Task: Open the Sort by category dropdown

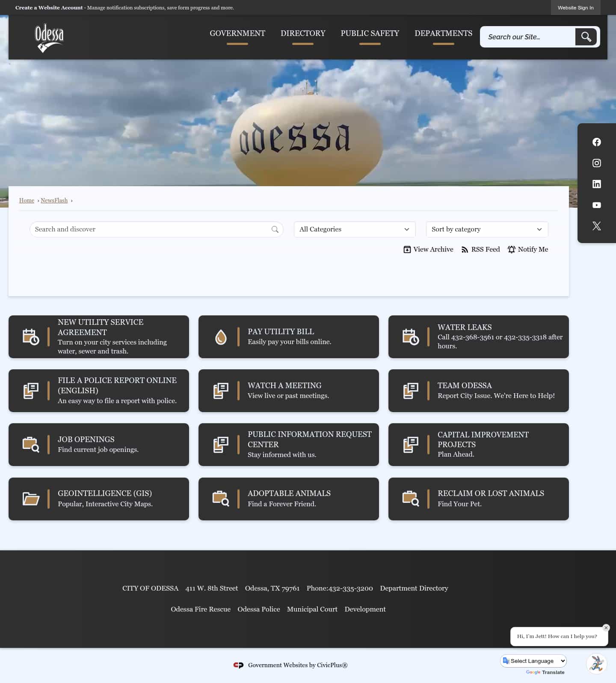Action: (x=487, y=229)
